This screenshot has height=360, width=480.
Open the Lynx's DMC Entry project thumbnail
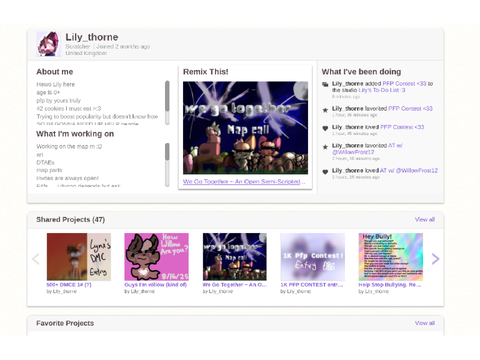(x=79, y=257)
